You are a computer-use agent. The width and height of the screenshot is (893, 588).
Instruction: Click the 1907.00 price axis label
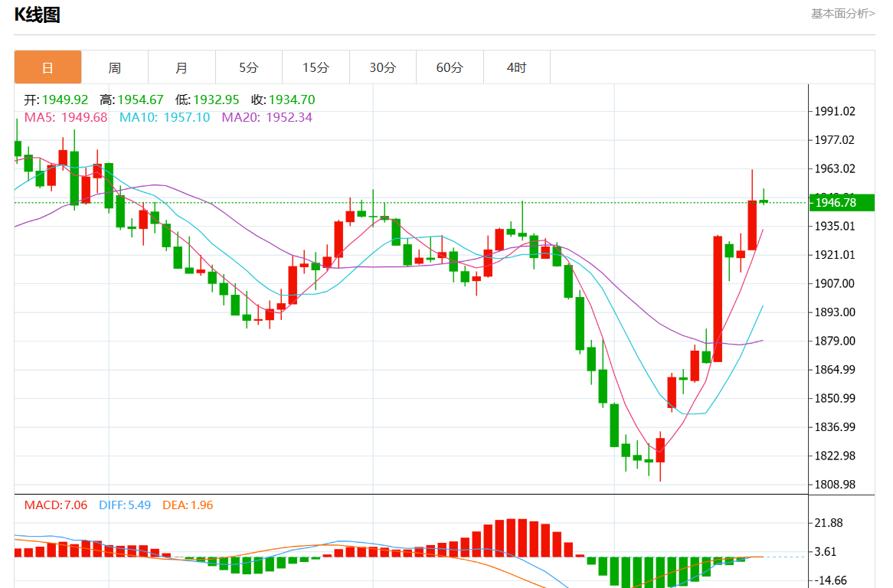[835, 283]
